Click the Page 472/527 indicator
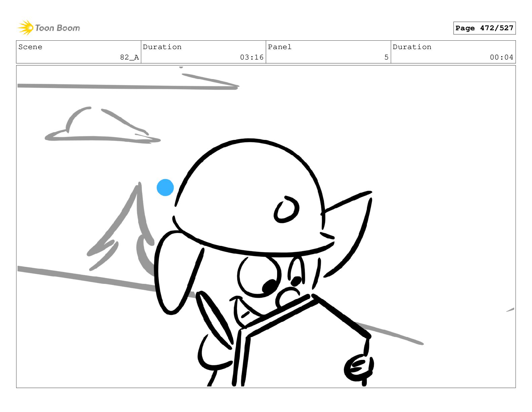The width and height of the screenshot is (532, 412). [x=484, y=28]
